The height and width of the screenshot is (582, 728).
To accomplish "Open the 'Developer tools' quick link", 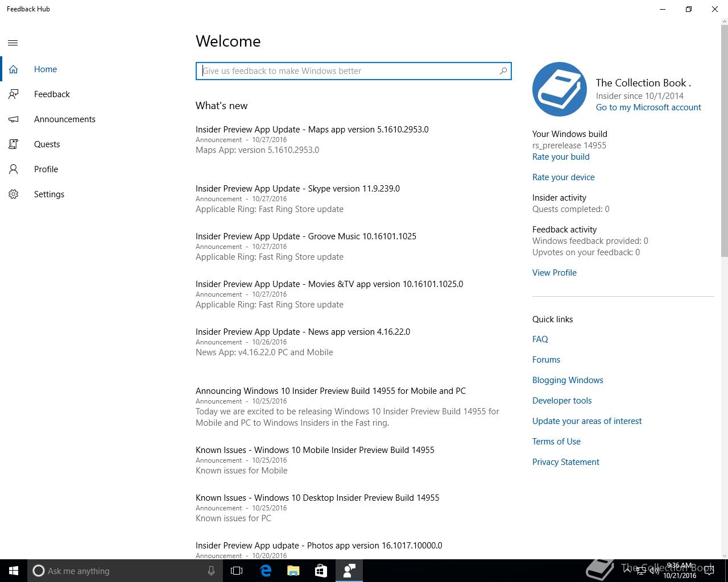I will tap(562, 401).
